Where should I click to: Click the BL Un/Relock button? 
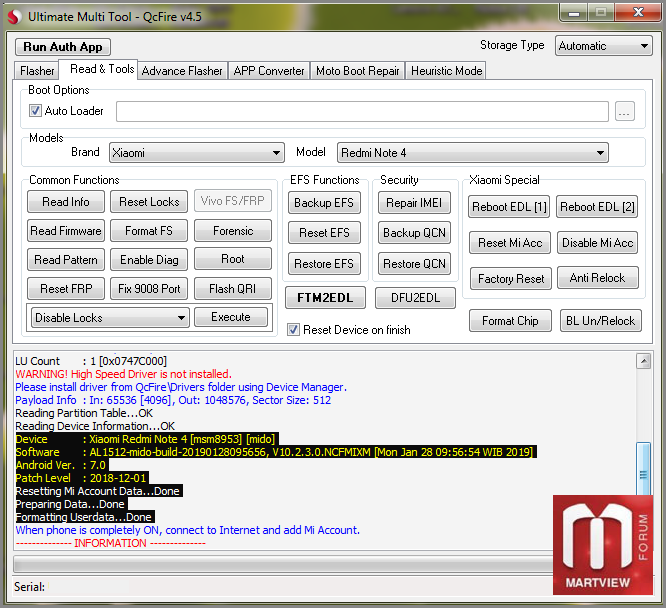tap(601, 321)
